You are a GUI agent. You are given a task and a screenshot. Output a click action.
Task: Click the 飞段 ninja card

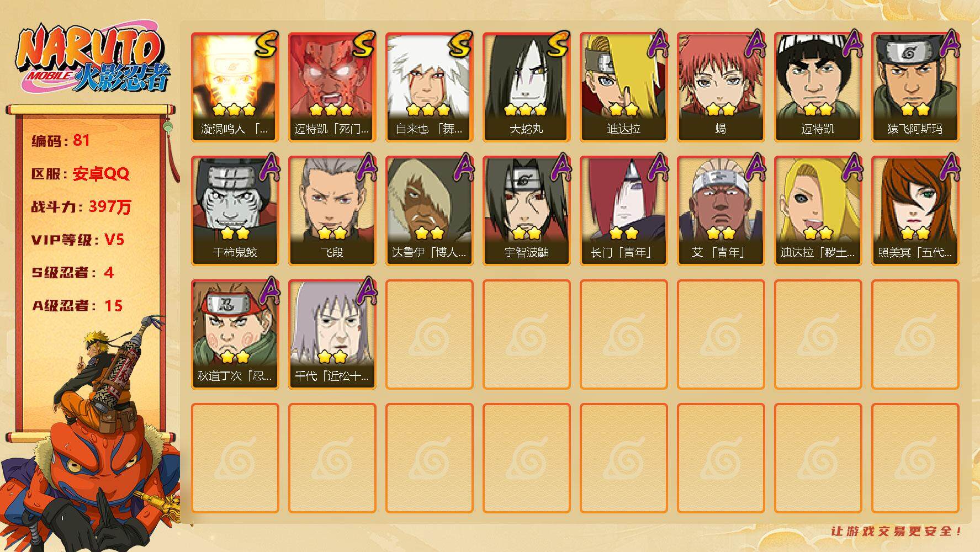click(x=332, y=211)
